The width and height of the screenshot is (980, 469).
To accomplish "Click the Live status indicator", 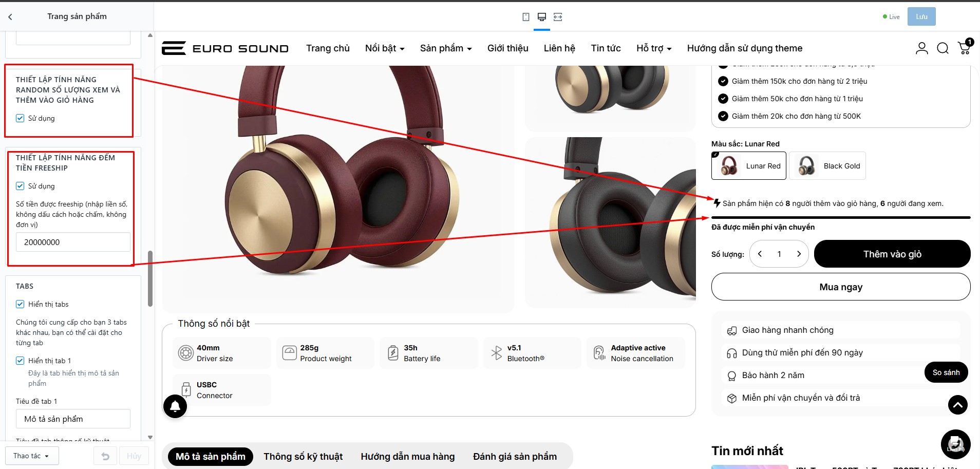I will click(891, 17).
